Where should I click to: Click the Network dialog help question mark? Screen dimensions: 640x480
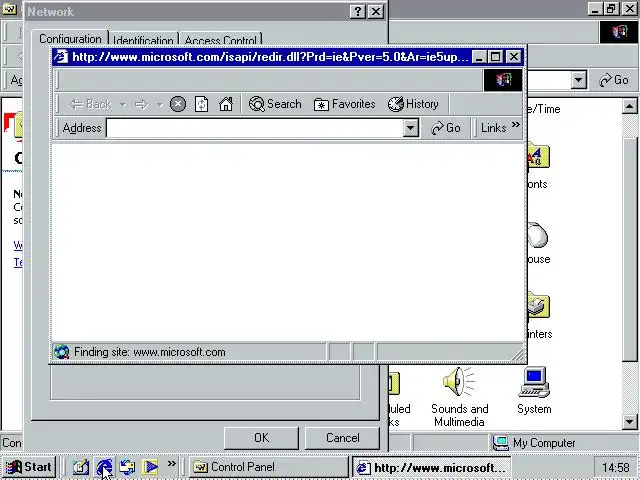click(x=358, y=12)
